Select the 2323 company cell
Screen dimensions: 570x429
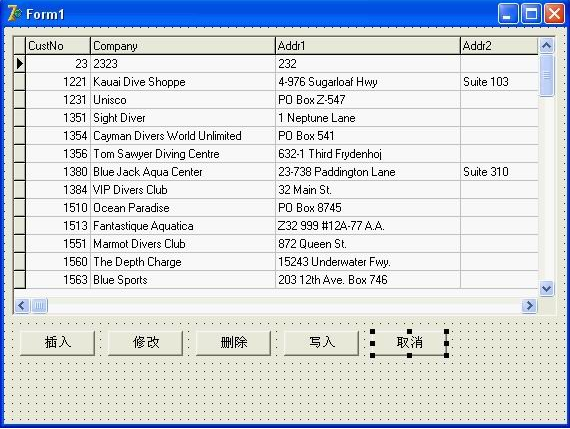pyautogui.click(x=183, y=64)
